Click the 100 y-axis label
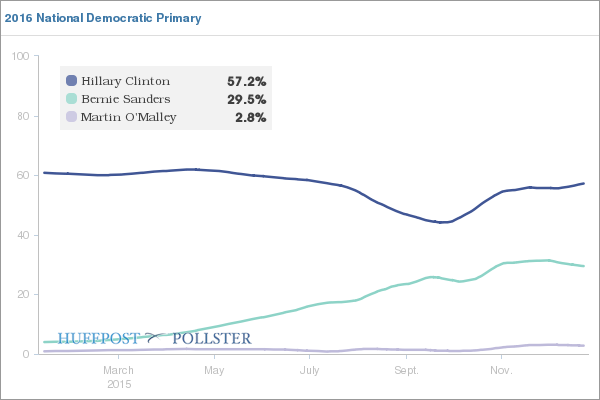 click(x=19, y=56)
